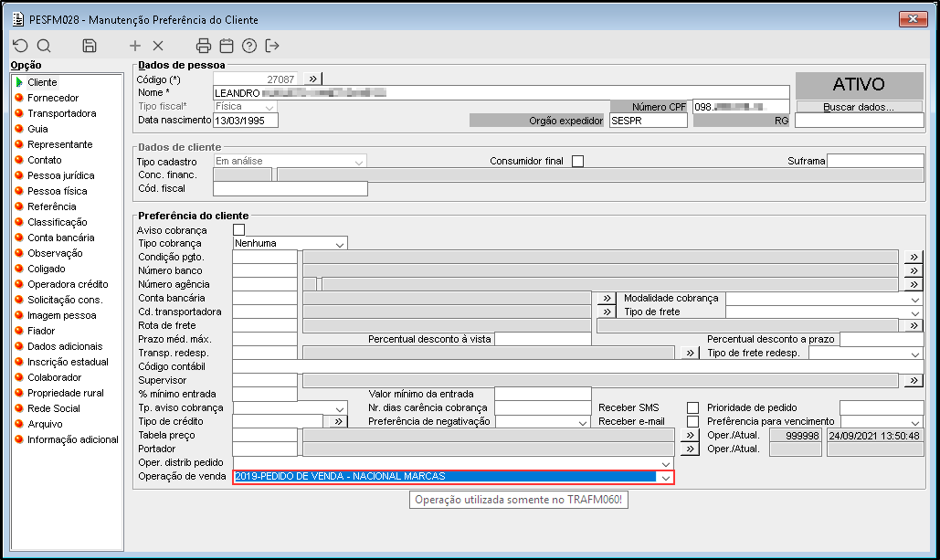This screenshot has width=940, height=560.
Task: Delete the record with the X toolbar icon
Action: coord(158,46)
